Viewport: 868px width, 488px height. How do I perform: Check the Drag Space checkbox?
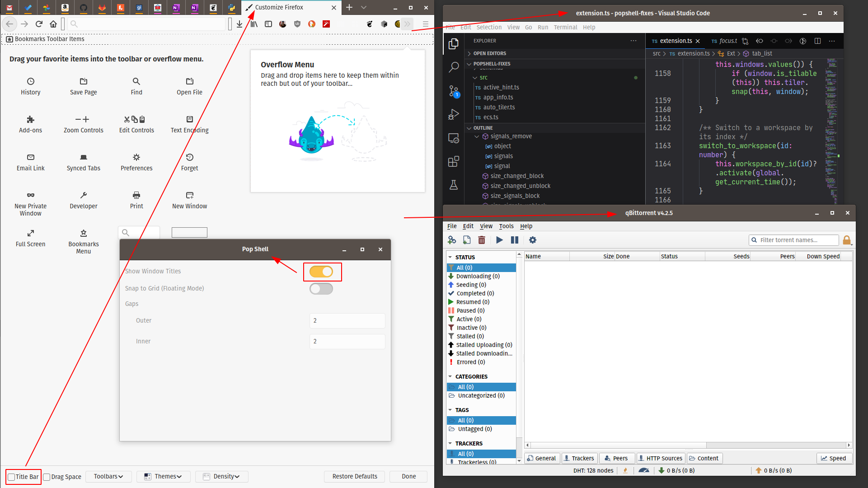[x=47, y=477]
